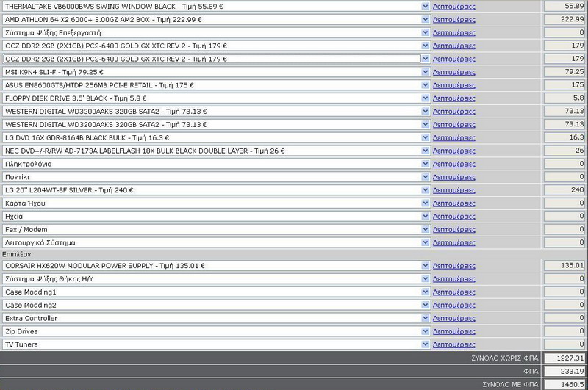The width and height of the screenshot is (588, 390).
Task: Expand the Ηχεία dropdown
Action: [215, 216]
